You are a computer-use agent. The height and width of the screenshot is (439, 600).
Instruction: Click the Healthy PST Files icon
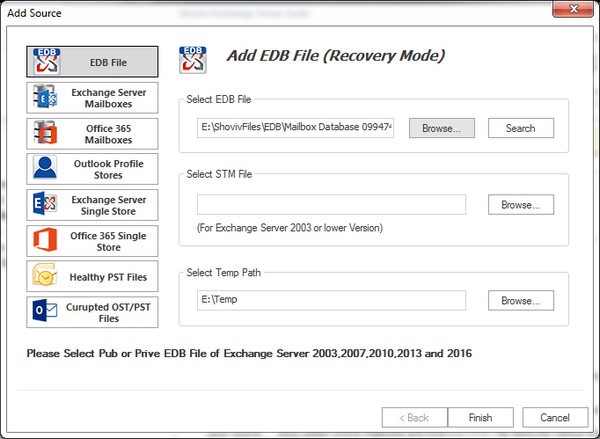47,276
